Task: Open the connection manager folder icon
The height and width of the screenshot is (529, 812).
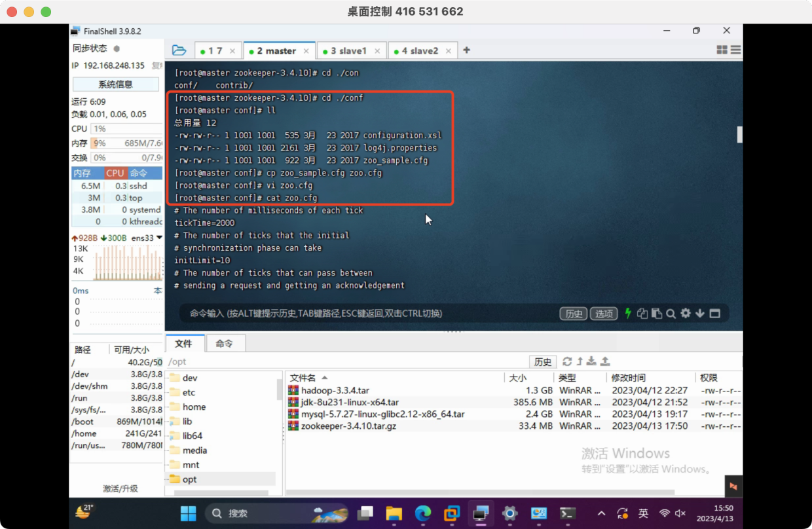Action: click(179, 50)
